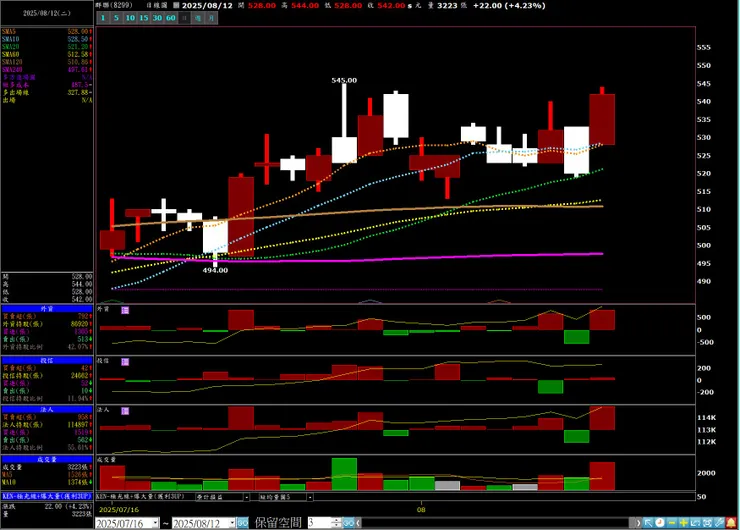
Task: Click the yellow plus zoom-in icon
Action: 683,523
